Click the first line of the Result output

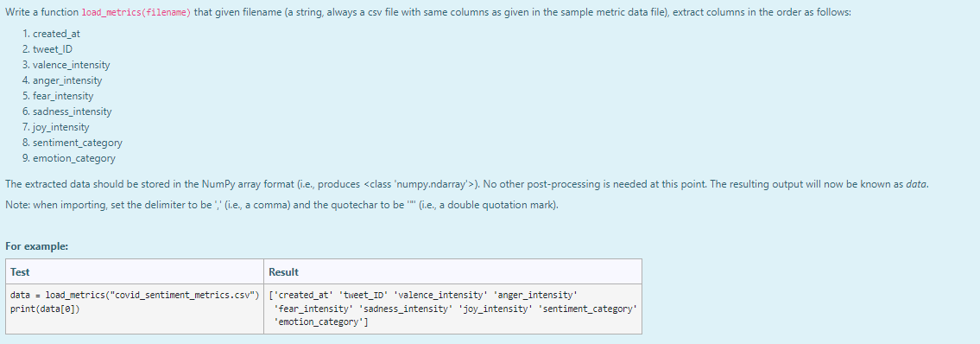(x=423, y=296)
